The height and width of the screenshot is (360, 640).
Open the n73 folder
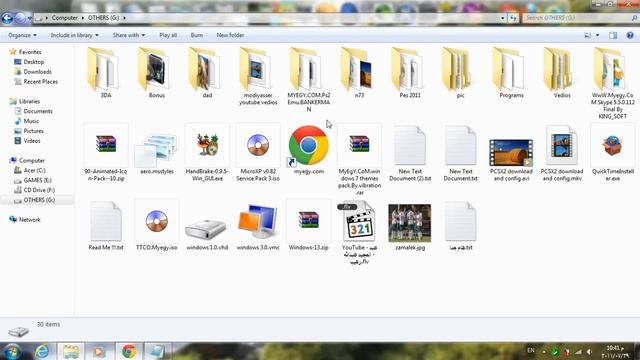point(359,73)
